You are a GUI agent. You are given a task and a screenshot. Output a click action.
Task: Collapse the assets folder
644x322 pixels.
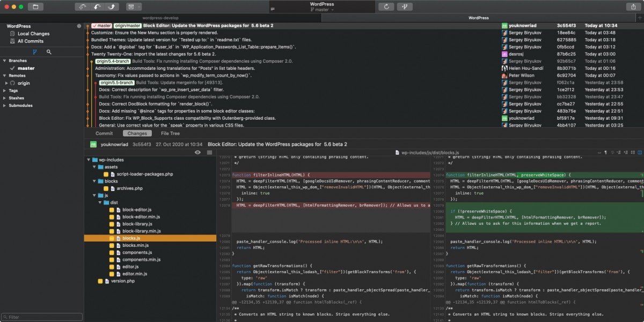coord(94,167)
